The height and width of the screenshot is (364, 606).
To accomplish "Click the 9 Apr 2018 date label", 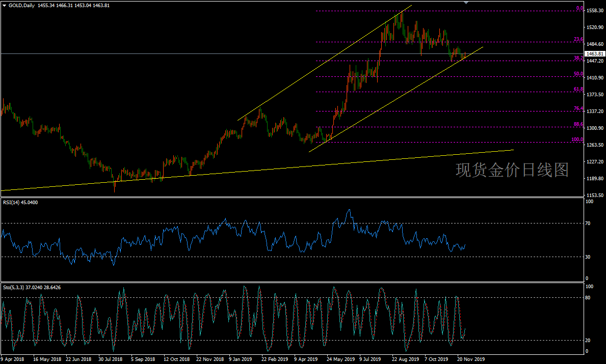I will coord(13,359).
